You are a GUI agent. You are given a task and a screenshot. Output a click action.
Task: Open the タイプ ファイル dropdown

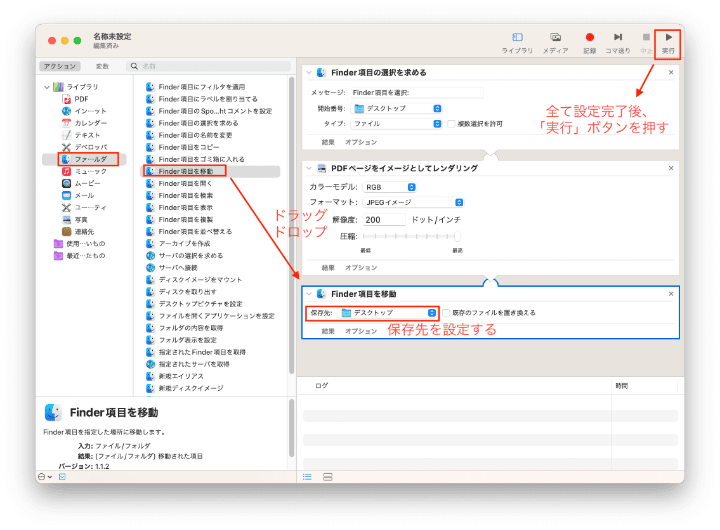click(x=396, y=124)
